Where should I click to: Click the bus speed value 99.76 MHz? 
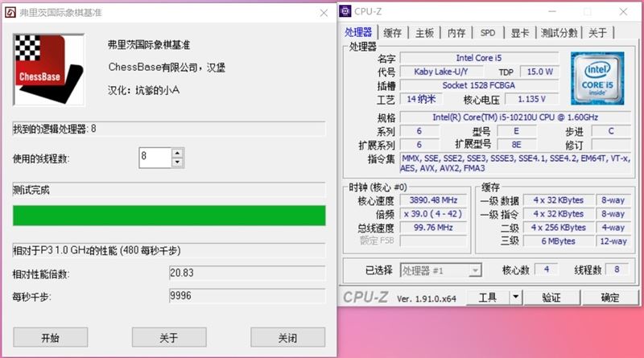tap(433, 228)
